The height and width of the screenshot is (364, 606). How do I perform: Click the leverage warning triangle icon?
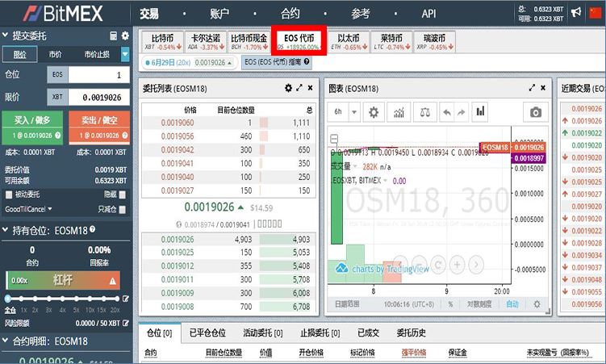[x=112, y=281]
